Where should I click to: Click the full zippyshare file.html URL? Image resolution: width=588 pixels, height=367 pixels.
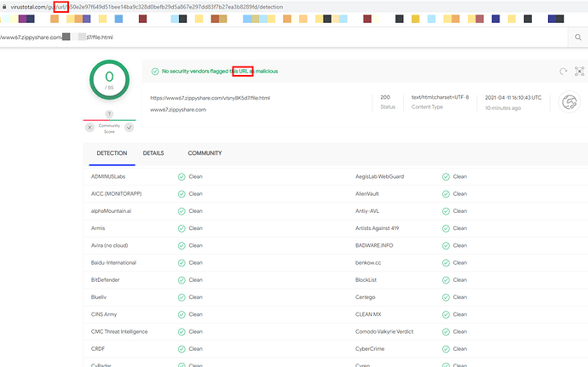tap(210, 98)
